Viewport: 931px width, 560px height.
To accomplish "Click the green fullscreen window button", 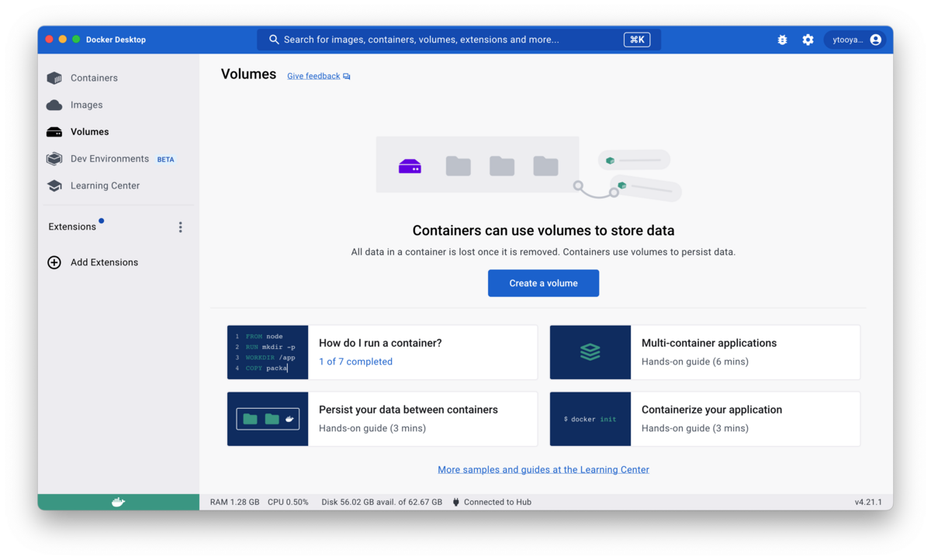I will pyautogui.click(x=76, y=40).
